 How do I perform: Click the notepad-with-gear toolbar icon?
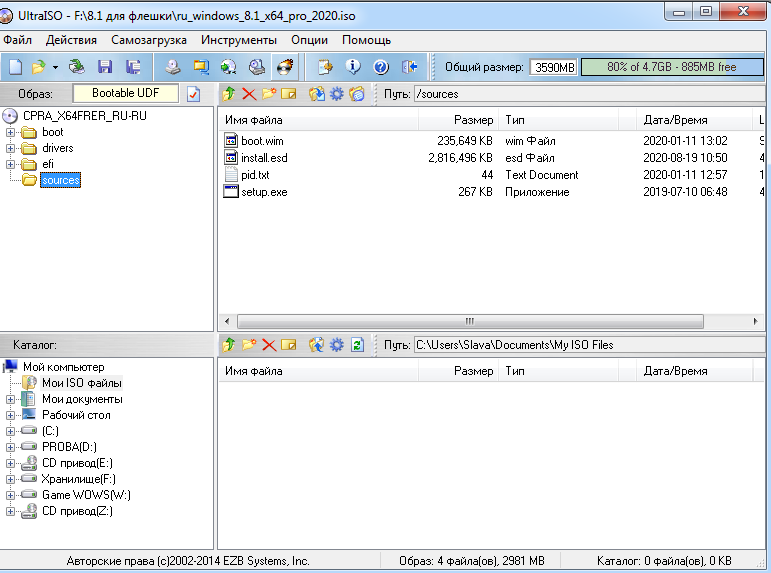325,67
